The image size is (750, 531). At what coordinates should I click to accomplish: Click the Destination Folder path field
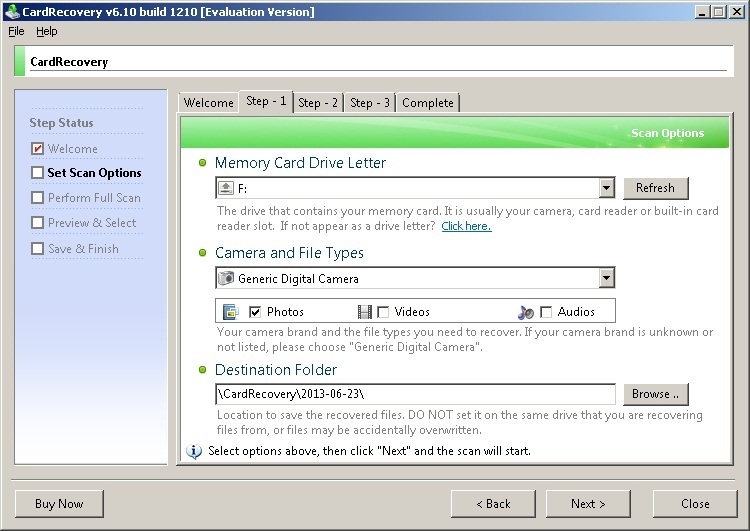(x=415, y=394)
